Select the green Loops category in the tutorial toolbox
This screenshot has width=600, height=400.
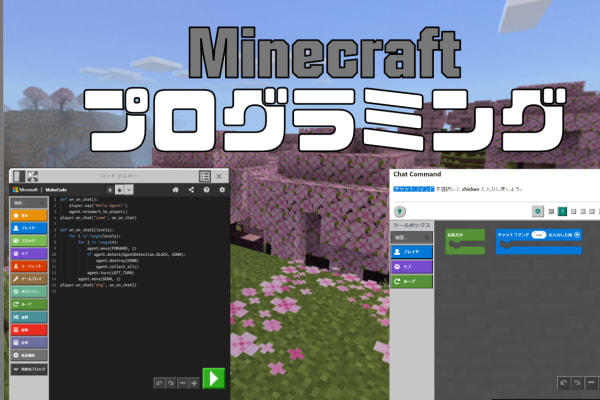(412, 281)
